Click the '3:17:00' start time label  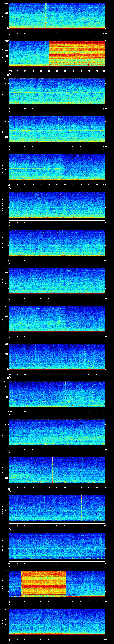(9, 147)
